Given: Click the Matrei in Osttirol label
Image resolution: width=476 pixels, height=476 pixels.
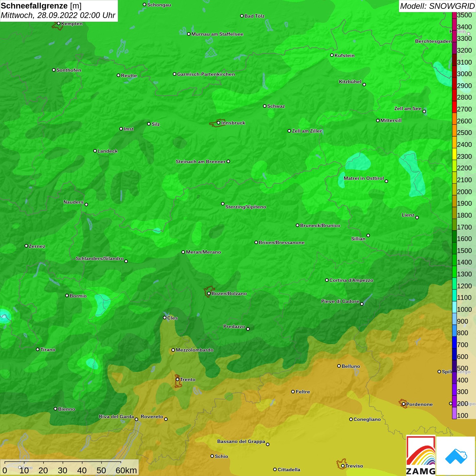Looking at the screenshot, I should pyautogui.click(x=364, y=178).
